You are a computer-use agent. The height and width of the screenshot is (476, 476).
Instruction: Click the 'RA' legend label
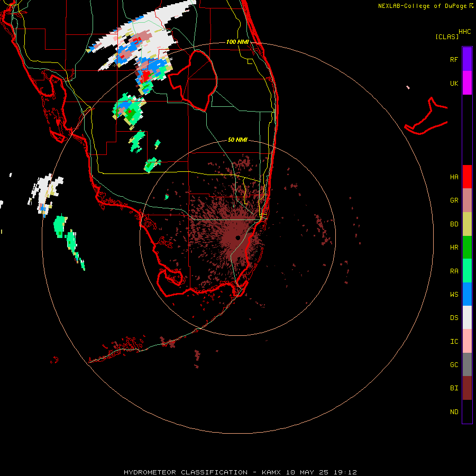point(454,271)
